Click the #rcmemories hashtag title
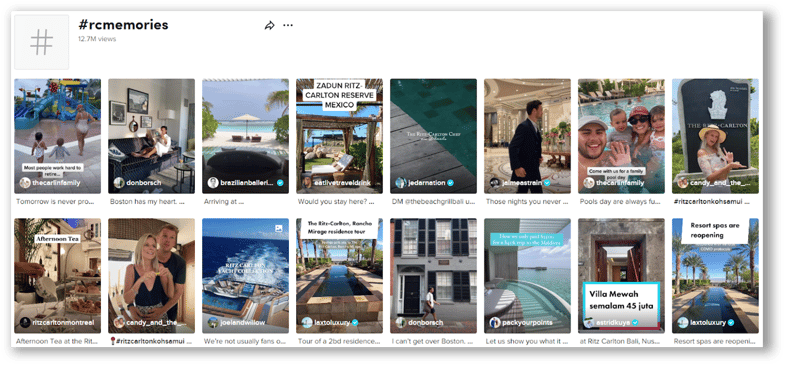This screenshot has height=365, width=785. 123,25
